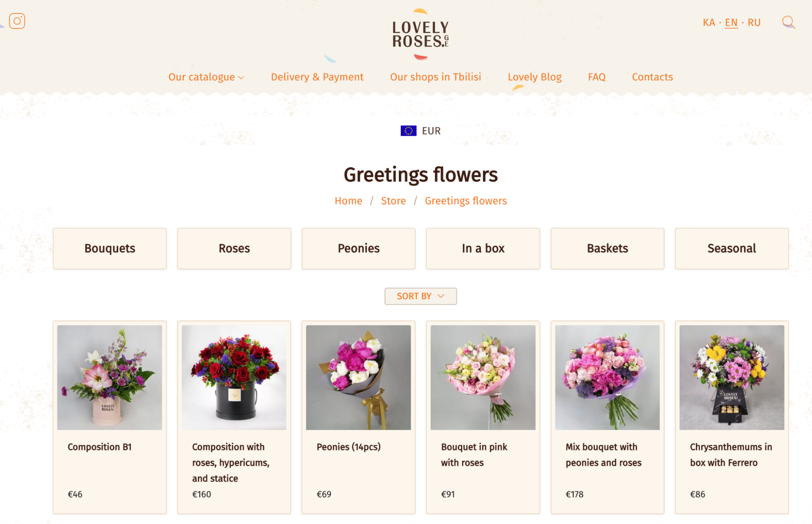Open the Lovely Blog page
Viewport: 812px width, 524px height.
point(535,77)
